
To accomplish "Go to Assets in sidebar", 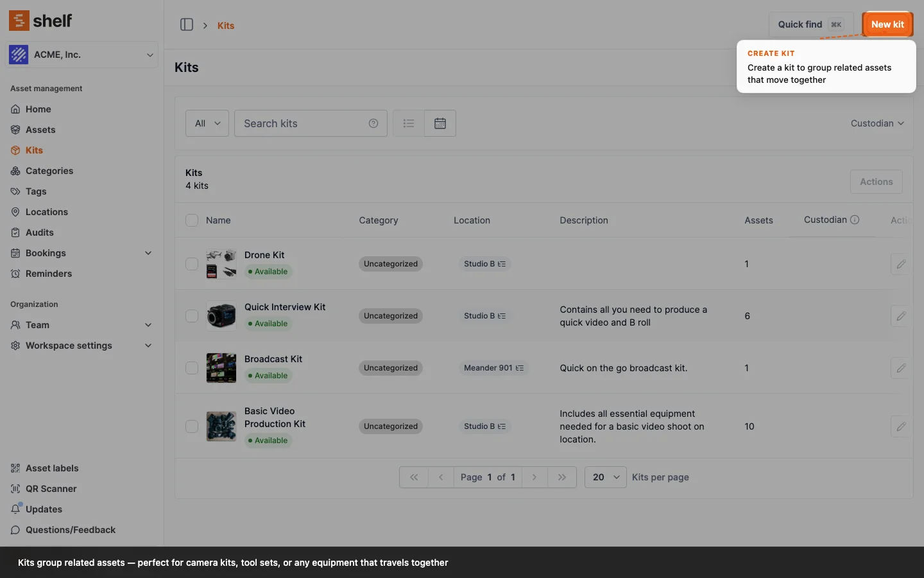I will [x=40, y=130].
